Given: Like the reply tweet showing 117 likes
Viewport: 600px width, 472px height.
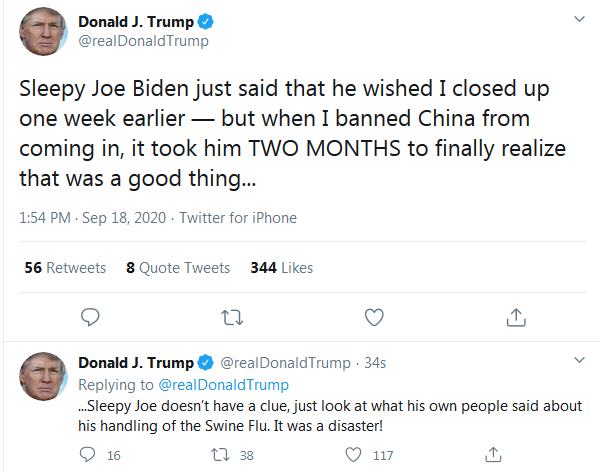Looking at the screenshot, I should 353,455.
